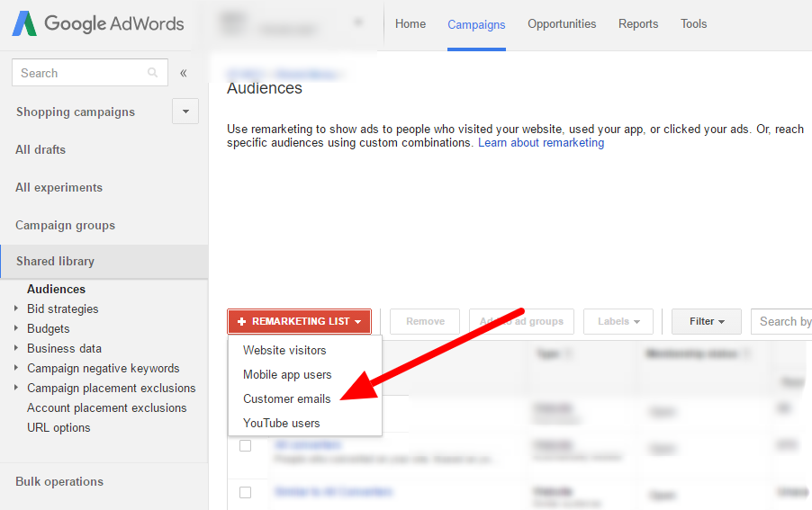Screen dimensions: 812x510
Task: Open the Home tab
Action: tap(411, 23)
